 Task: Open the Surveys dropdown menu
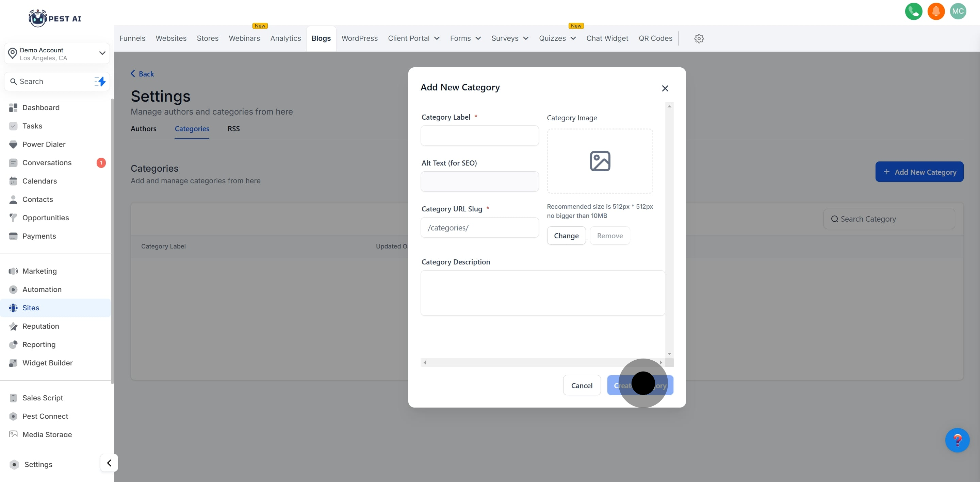coord(510,38)
